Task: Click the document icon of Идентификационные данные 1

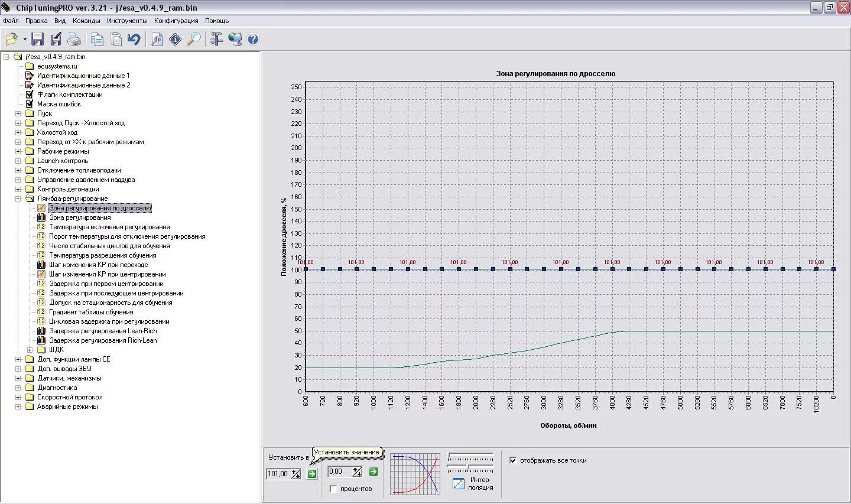Action: pyautogui.click(x=30, y=76)
